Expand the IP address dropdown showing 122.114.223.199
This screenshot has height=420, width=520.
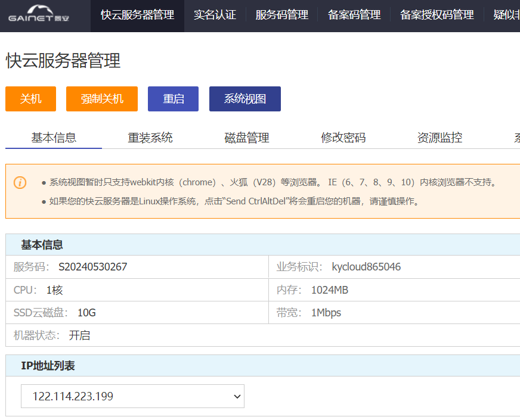tap(132, 396)
